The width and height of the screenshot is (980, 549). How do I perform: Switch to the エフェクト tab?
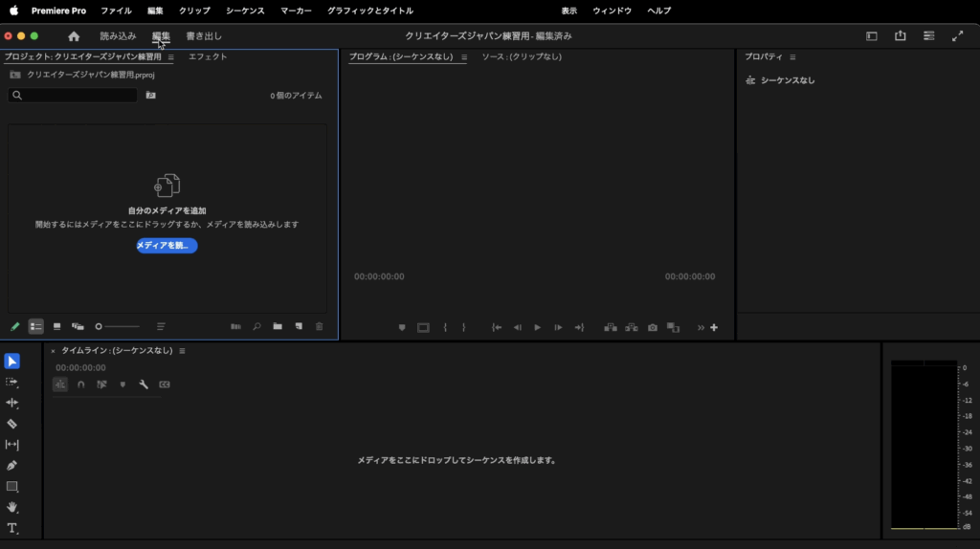(208, 57)
